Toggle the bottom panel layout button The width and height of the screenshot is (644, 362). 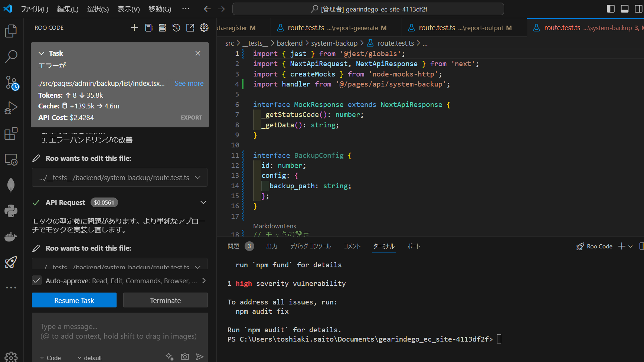625,9
